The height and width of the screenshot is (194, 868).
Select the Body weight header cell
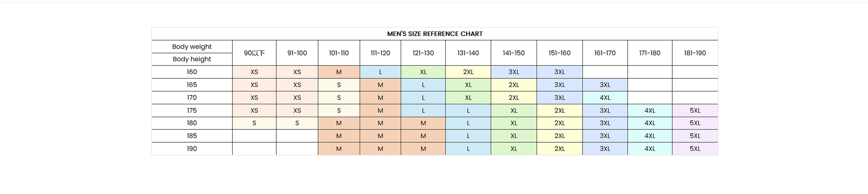pos(192,46)
